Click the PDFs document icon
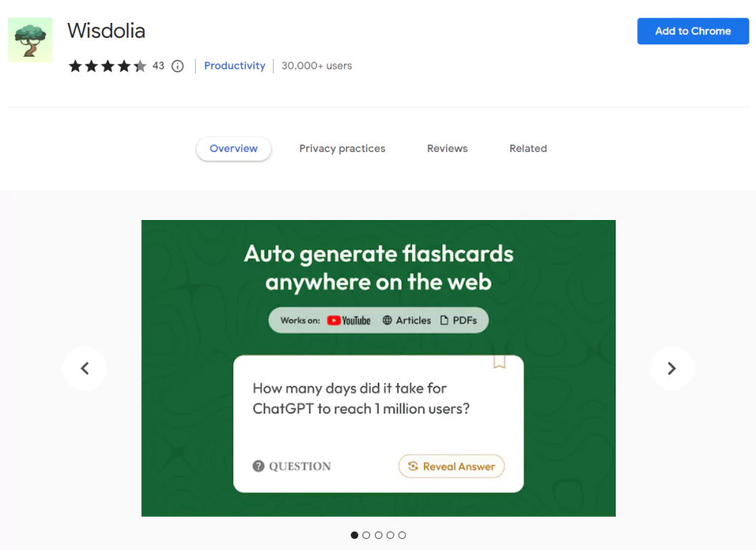 pos(444,320)
